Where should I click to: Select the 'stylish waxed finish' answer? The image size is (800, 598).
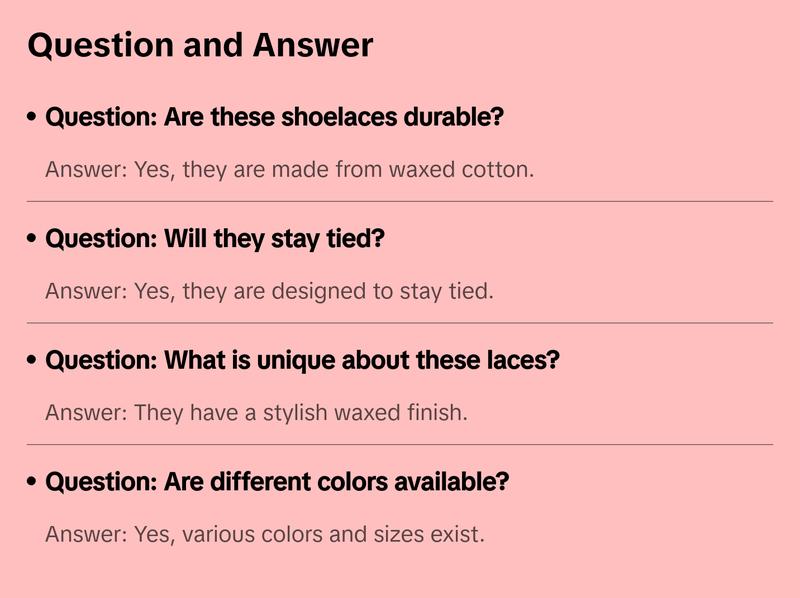[256, 412]
